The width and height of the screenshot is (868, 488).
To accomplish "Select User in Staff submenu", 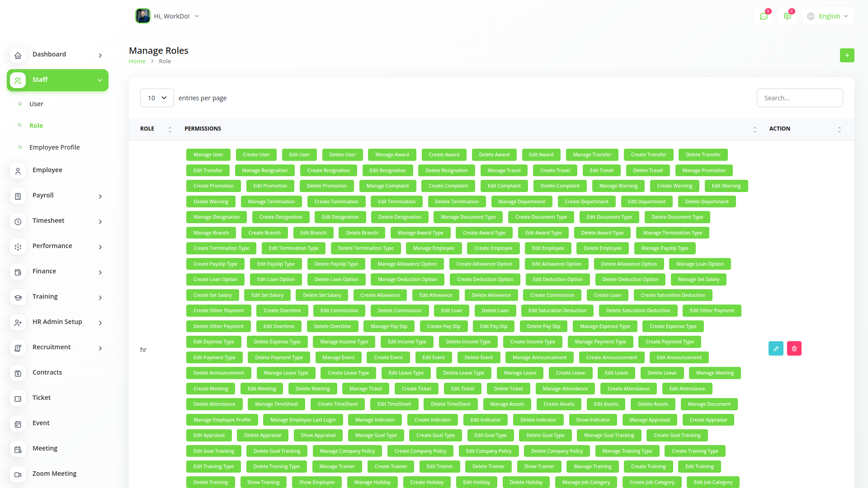I will point(36,104).
